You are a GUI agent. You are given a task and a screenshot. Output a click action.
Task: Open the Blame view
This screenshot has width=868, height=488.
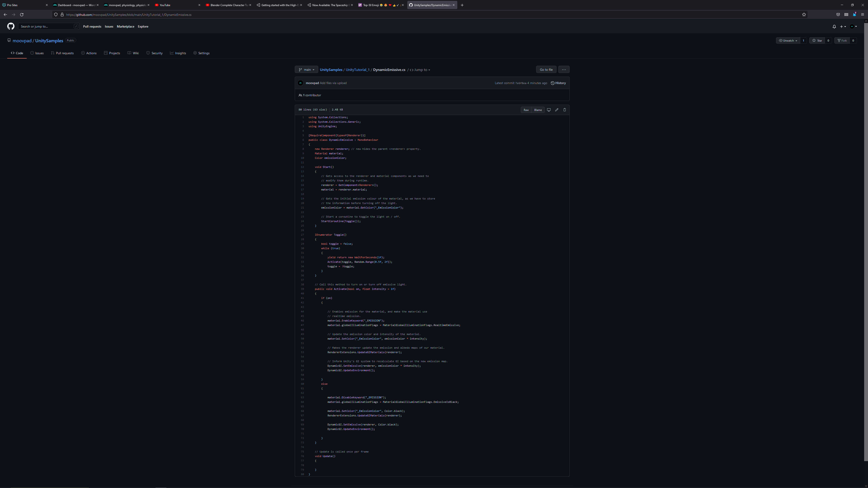[538, 110]
